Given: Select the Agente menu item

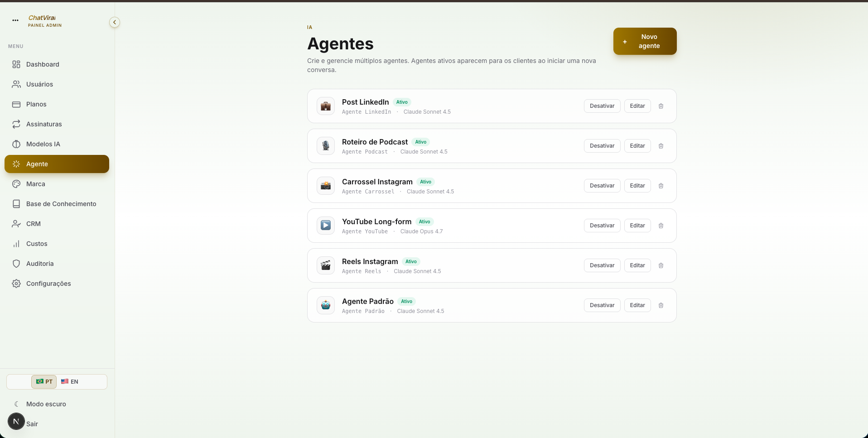Looking at the screenshot, I should pyautogui.click(x=57, y=164).
